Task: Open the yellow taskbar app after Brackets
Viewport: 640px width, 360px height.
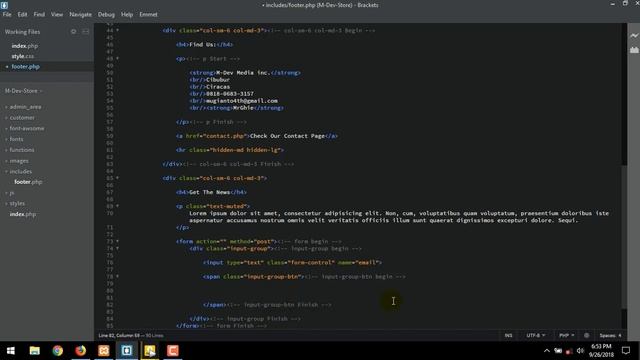Action: 150,351
